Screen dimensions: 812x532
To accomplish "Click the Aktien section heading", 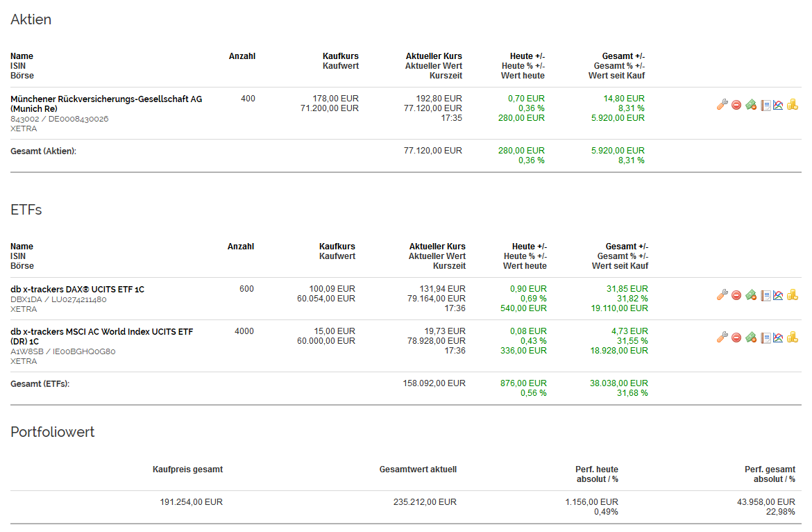I will [x=31, y=19].
